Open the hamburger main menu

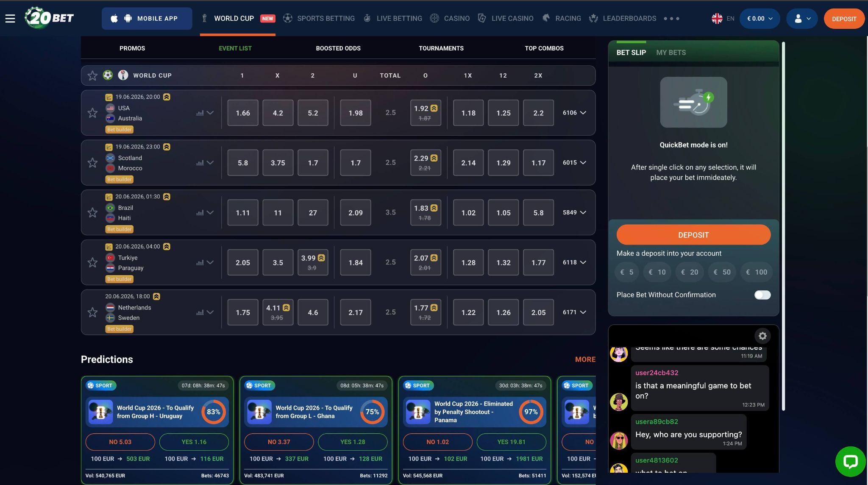click(x=10, y=19)
